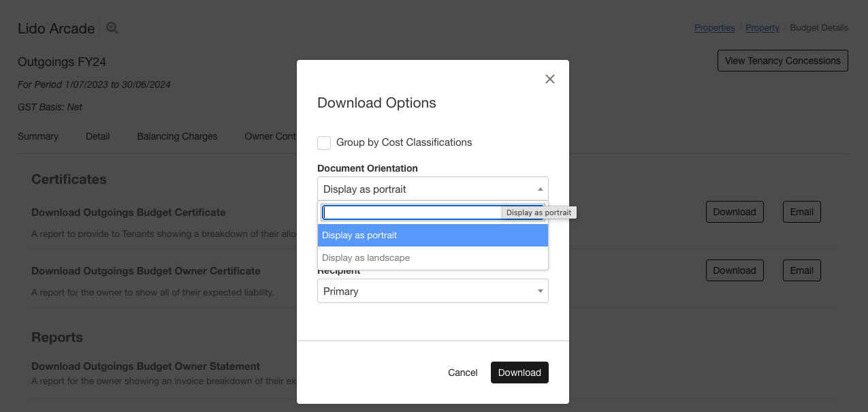The width and height of the screenshot is (868, 412).
Task: Click the orientation search input field
Action: (x=412, y=212)
